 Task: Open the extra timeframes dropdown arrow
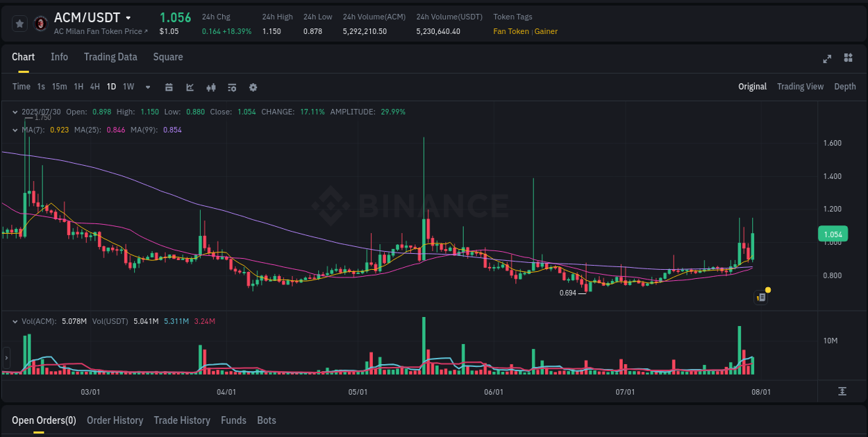click(147, 87)
